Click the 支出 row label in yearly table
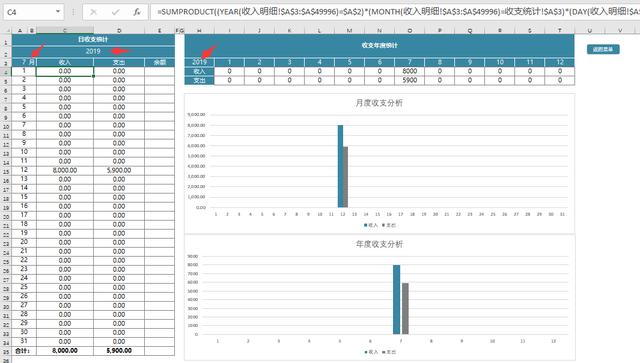This screenshot has height=363, width=640. click(199, 80)
